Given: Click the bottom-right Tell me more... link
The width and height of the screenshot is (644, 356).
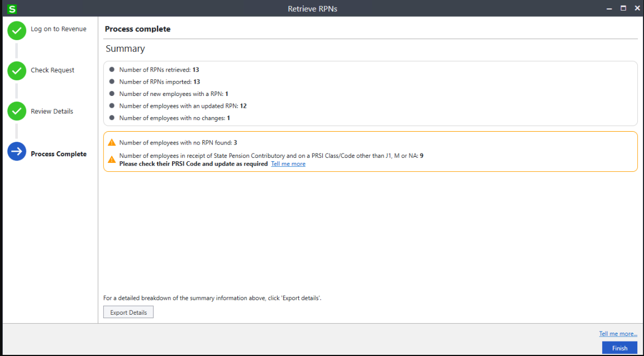Looking at the screenshot, I should coord(618,334).
